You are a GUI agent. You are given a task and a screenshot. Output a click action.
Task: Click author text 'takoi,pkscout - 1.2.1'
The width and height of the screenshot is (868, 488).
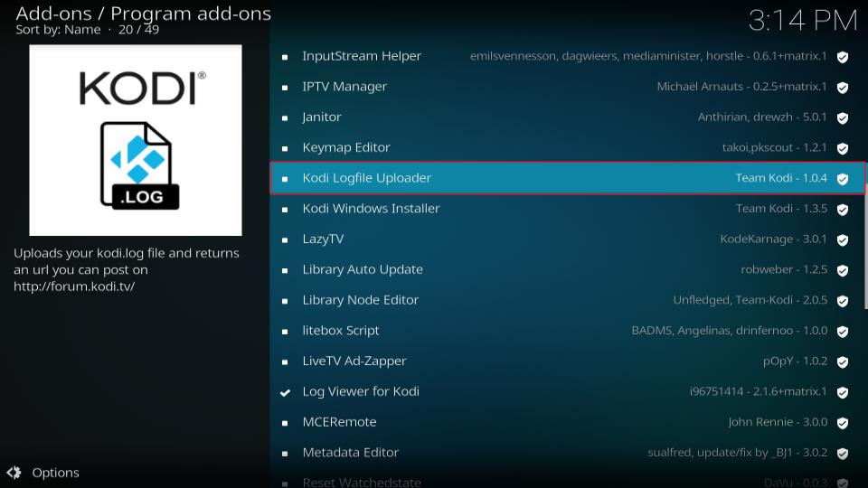coord(775,147)
